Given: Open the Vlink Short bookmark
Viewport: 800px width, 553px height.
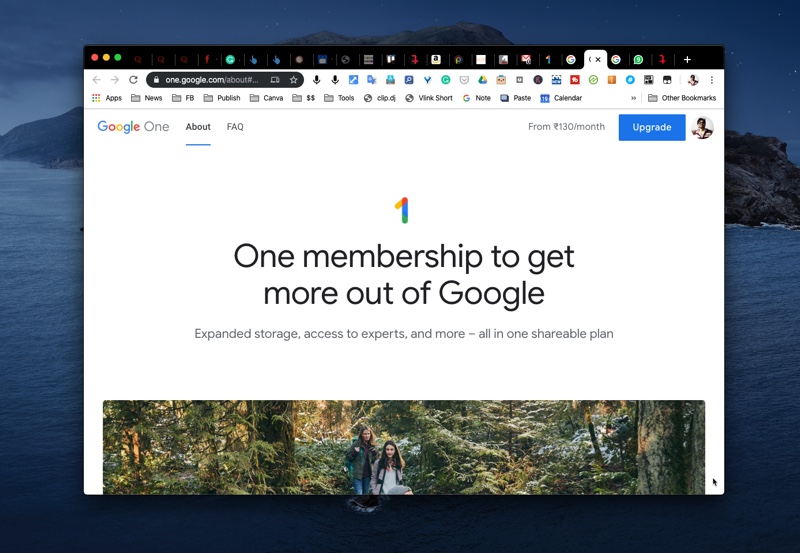Looking at the screenshot, I should [429, 98].
